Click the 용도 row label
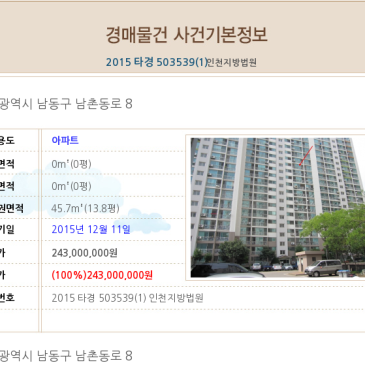 [7, 140]
